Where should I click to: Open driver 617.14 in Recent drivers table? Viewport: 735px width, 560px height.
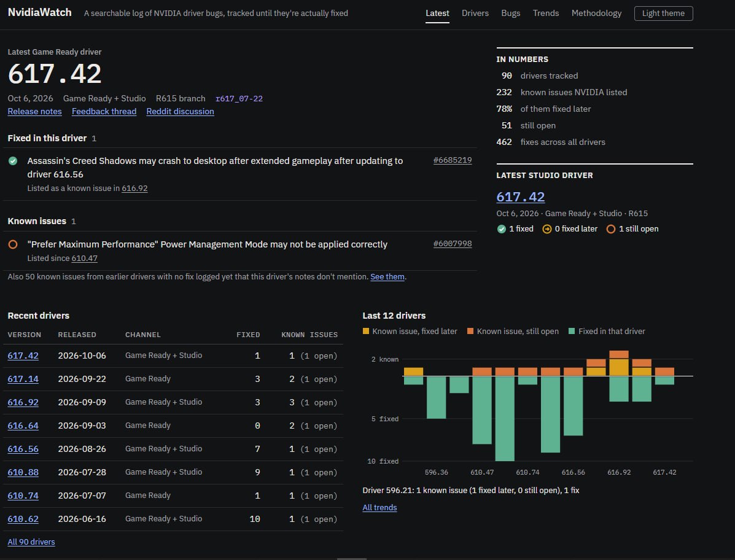[x=23, y=379]
